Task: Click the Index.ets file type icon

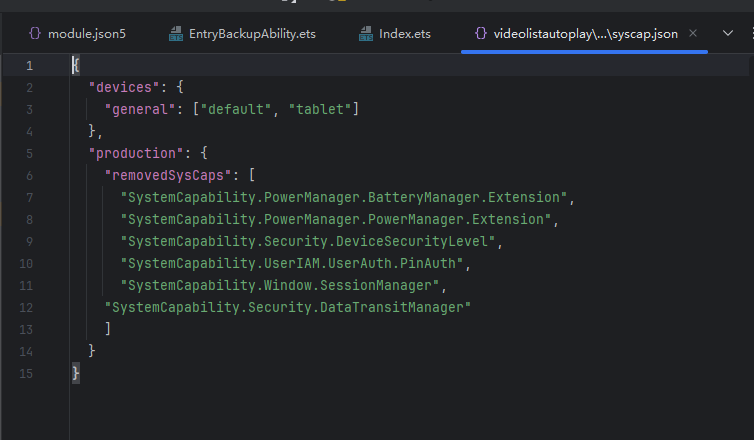Action: tap(366, 34)
